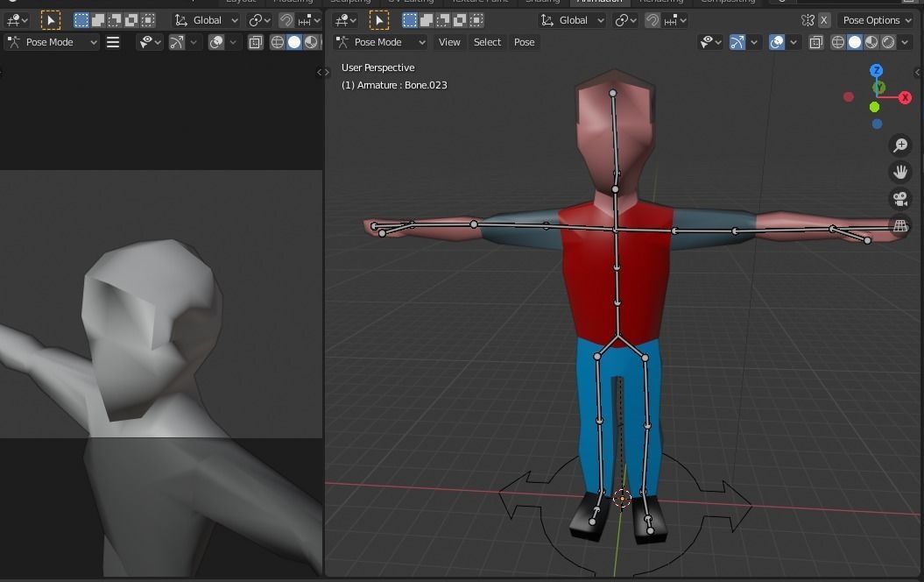Click the red X axis on navigation gizmo
Screen dimensions: 924x582
tap(905, 98)
